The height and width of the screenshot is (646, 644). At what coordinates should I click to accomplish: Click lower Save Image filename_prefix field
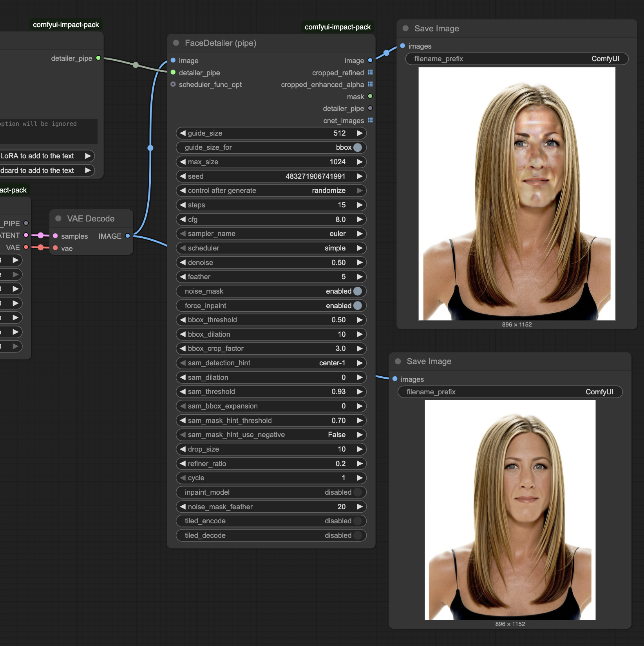tap(510, 392)
